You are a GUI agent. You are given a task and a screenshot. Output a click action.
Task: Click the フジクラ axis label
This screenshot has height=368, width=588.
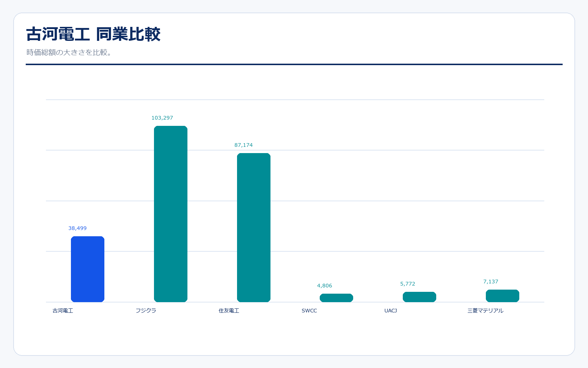[x=146, y=311]
